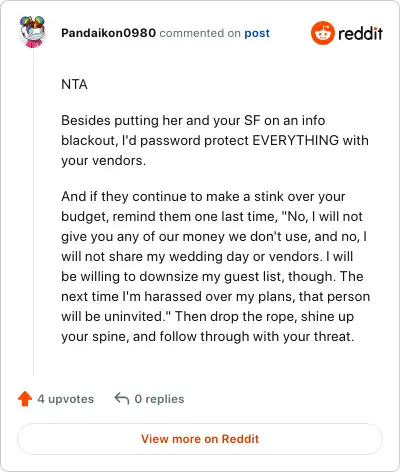This screenshot has width=400, height=472.
Task: Click the reddit wordmark text
Action: [x=360, y=34]
